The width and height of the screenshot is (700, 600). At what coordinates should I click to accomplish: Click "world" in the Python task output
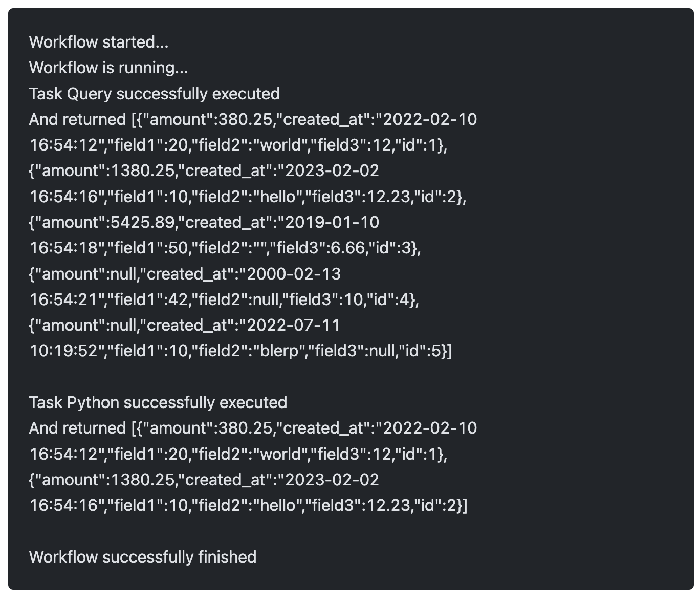tap(280, 454)
